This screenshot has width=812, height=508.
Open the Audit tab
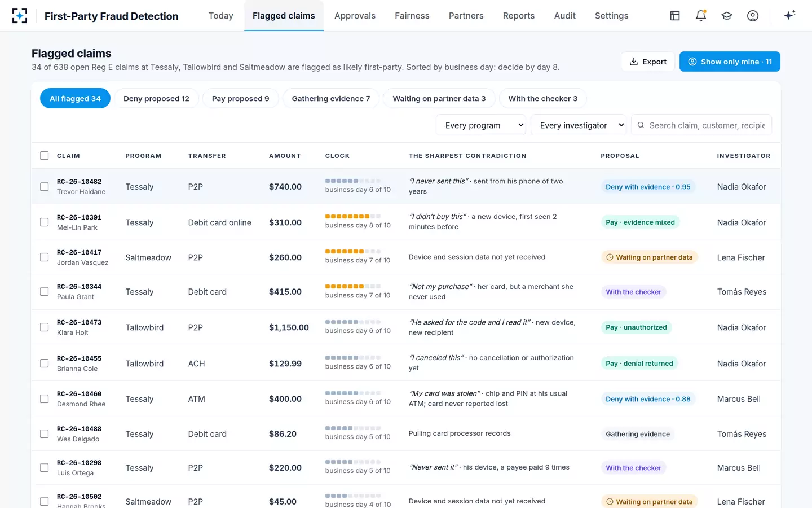point(565,16)
